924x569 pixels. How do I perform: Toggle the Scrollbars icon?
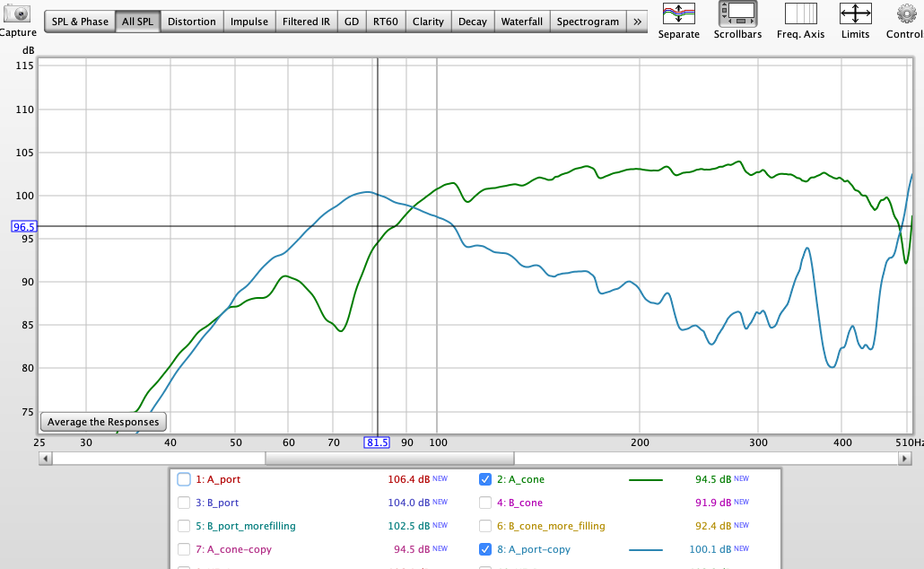pos(737,13)
